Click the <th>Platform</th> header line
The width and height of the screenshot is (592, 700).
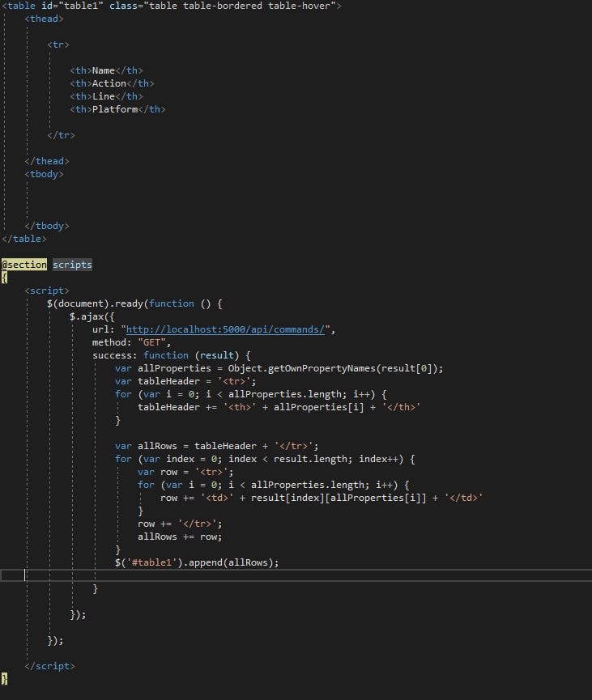point(117,109)
